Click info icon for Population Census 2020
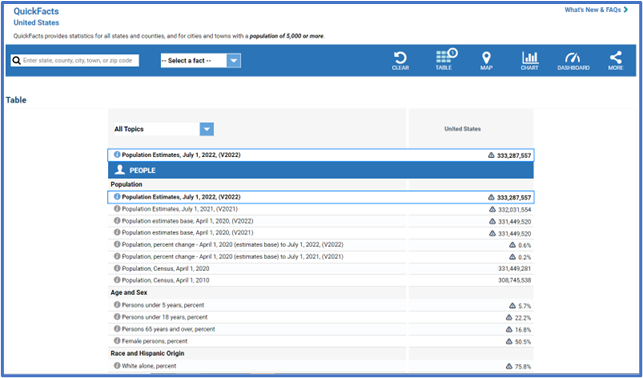 [x=117, y=268]
